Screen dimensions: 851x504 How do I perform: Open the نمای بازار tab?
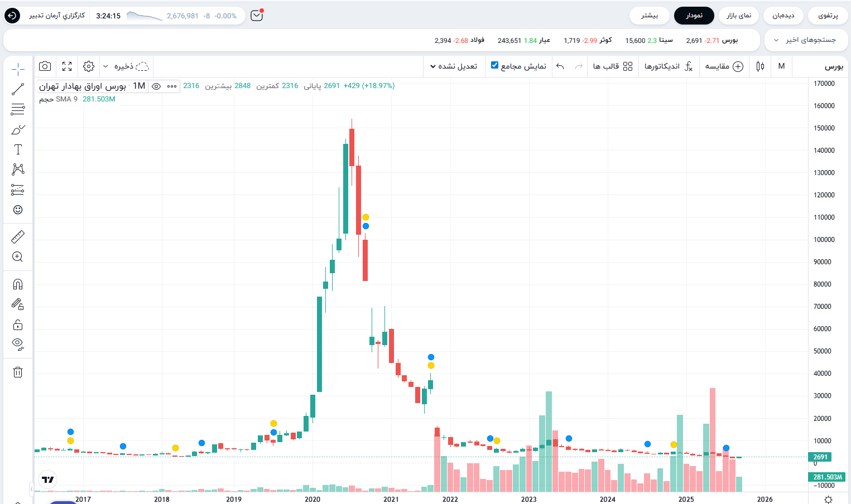click(x=739, y=16)
